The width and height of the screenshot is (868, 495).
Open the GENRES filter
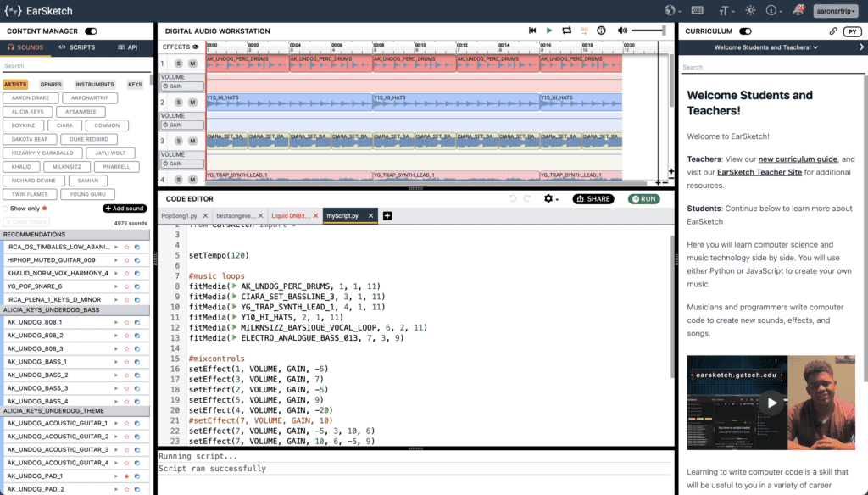pos(51,85)
